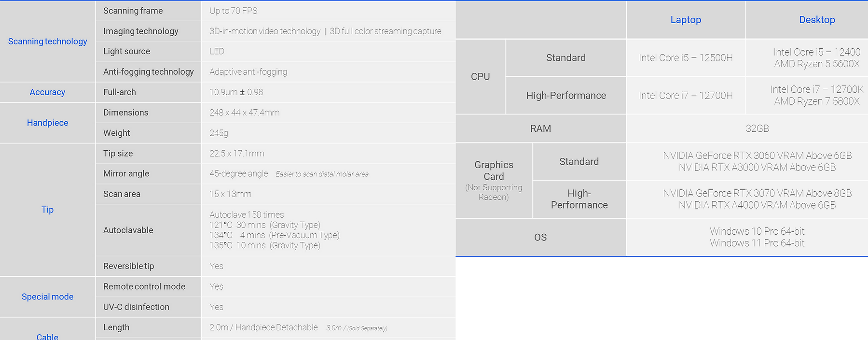868x340 pixels.
Task: Click the Special mode category label
Action: click(x=47, y=297)
